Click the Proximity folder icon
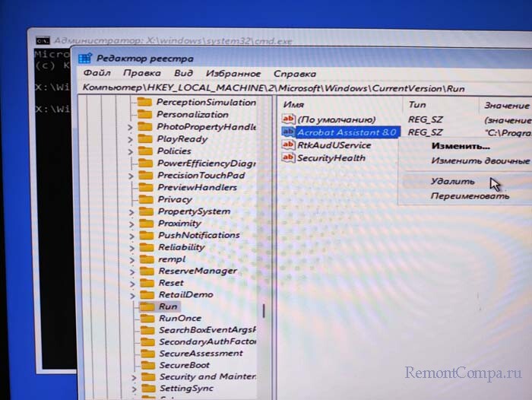 click(x=147, y=223)
